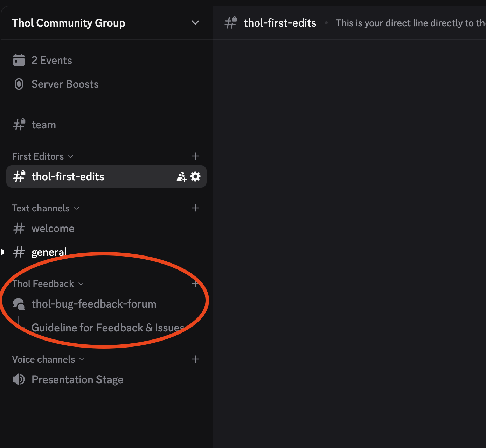Open the 2 Events list
This screenshot has width=486, height=448.
51,61
